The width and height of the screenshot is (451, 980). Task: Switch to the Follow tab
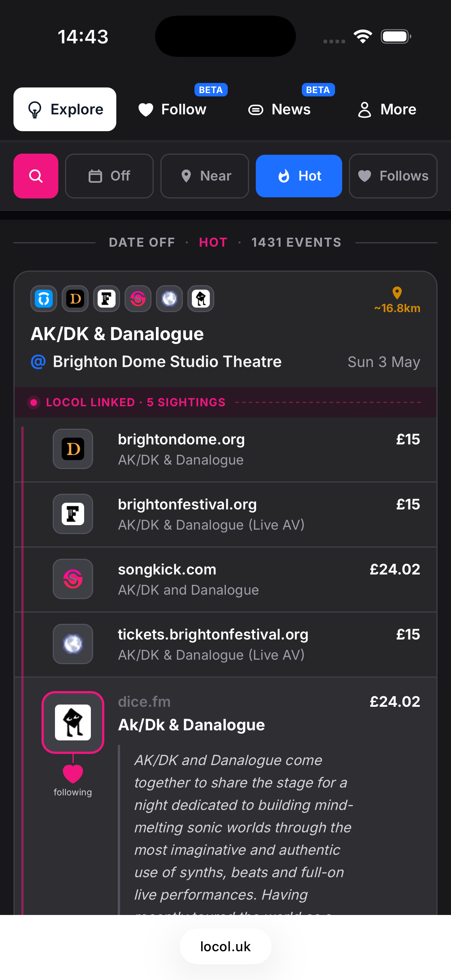click(172, 110)
